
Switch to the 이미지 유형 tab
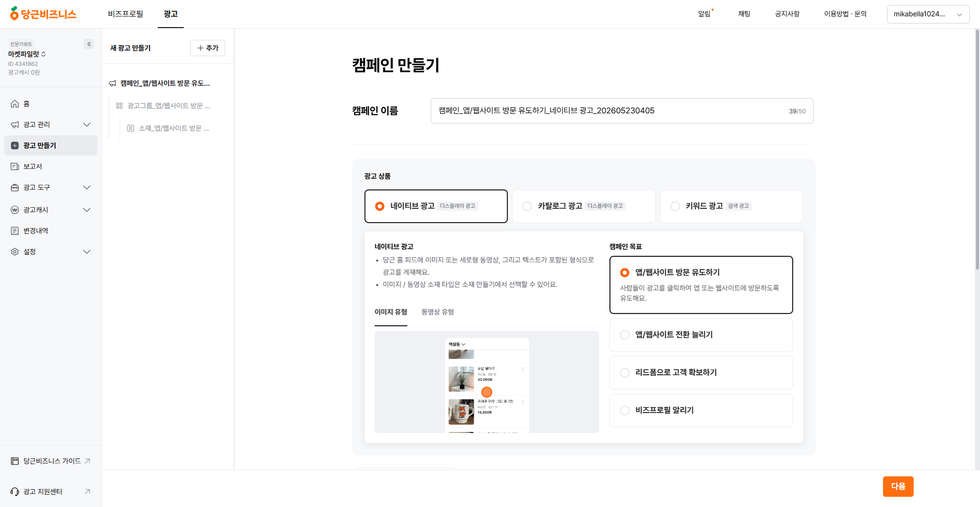tap(391, 312)
